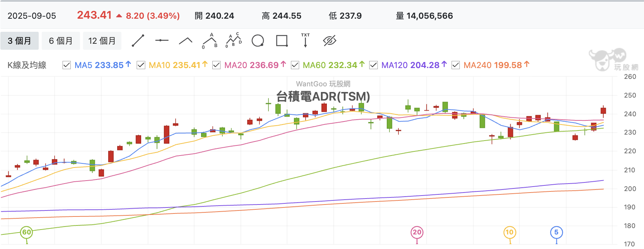Uncheck the MA20 moving average checkbox

coord(216,65)
